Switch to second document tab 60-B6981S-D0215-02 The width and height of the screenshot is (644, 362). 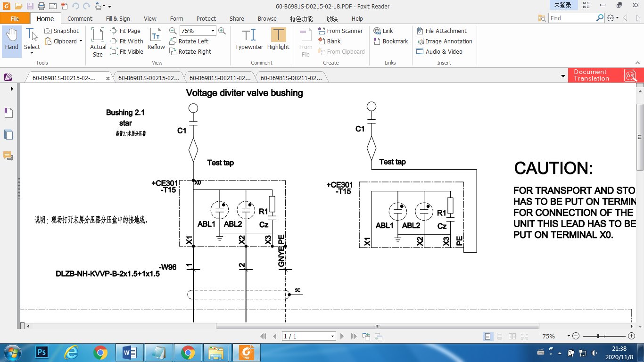tap(149, 78)
